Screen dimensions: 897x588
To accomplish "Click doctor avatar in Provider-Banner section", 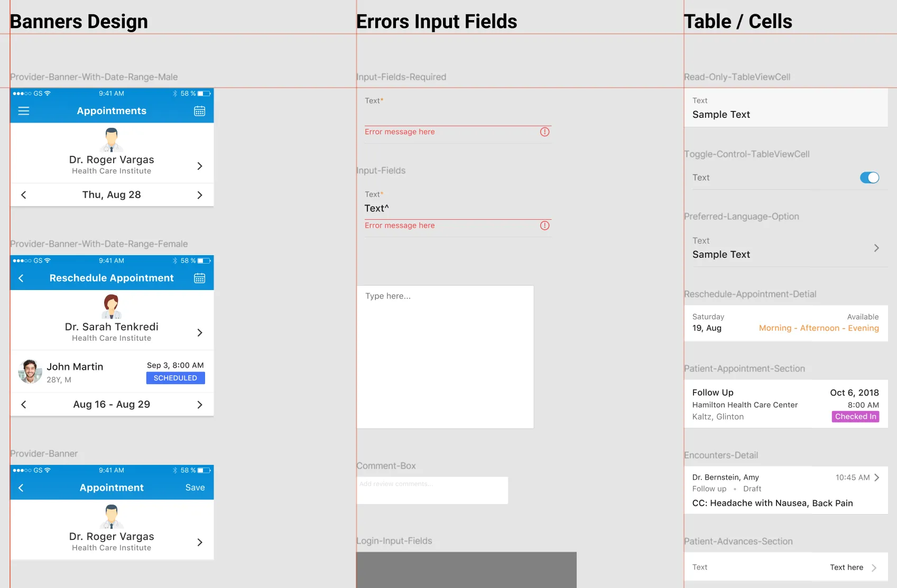I will [112, 516].
